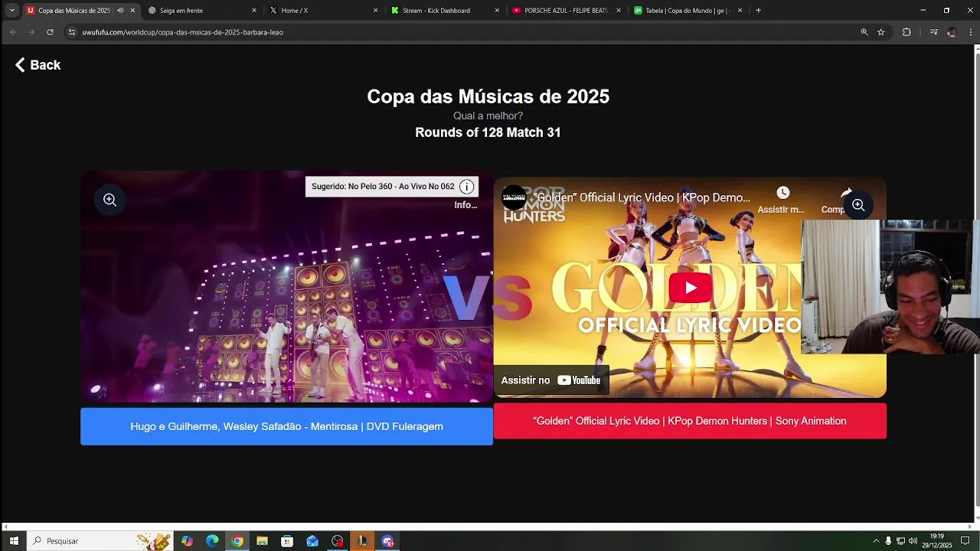Zoom the Golden video with magnifier icon
The height and width of the screenshot is (551, 980).
click(x=858, y=205)
